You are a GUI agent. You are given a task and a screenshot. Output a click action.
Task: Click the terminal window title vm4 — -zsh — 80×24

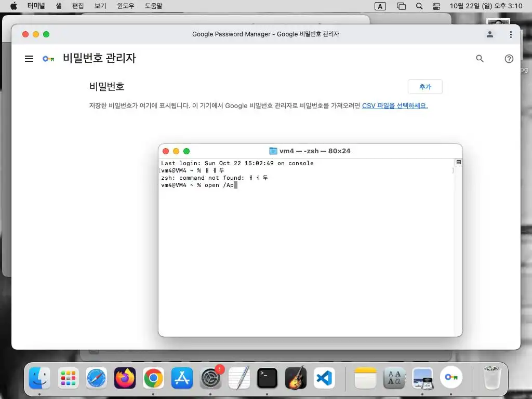tap(315, 151)
